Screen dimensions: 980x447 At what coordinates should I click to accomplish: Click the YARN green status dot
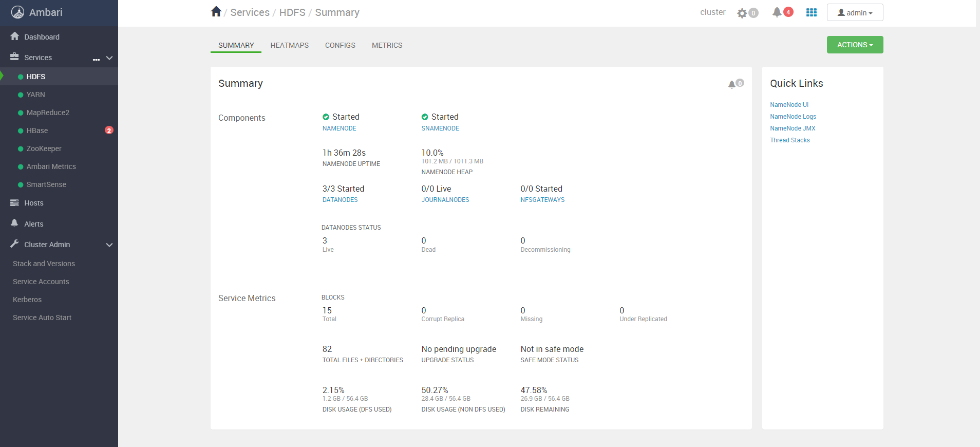tap(21, 95)
